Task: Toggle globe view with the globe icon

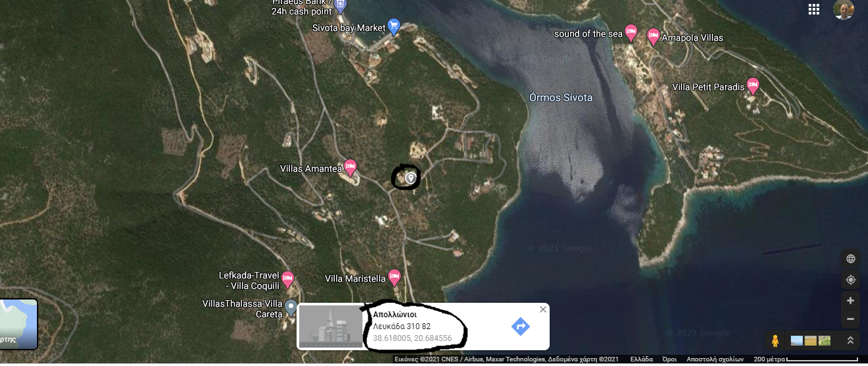Action: click(850, 259)
